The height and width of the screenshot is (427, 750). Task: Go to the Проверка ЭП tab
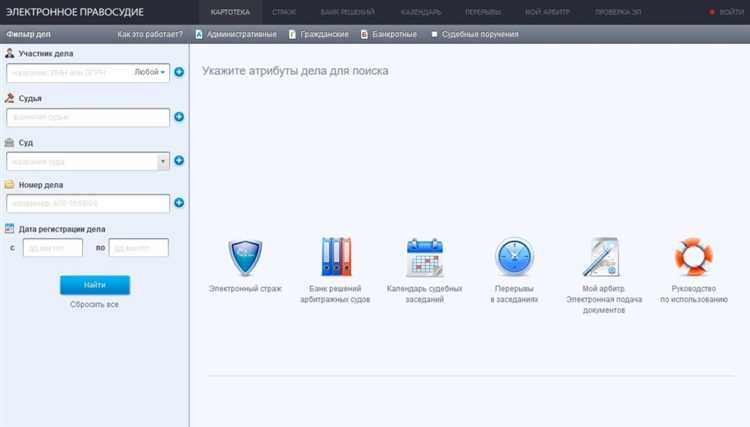pyautogui.click(x=621, y=12)
